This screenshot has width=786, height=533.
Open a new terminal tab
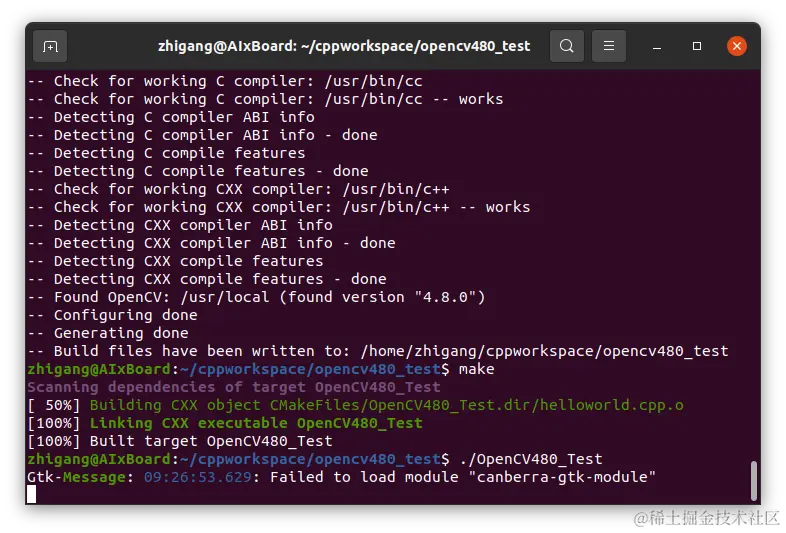pos(50,47)
